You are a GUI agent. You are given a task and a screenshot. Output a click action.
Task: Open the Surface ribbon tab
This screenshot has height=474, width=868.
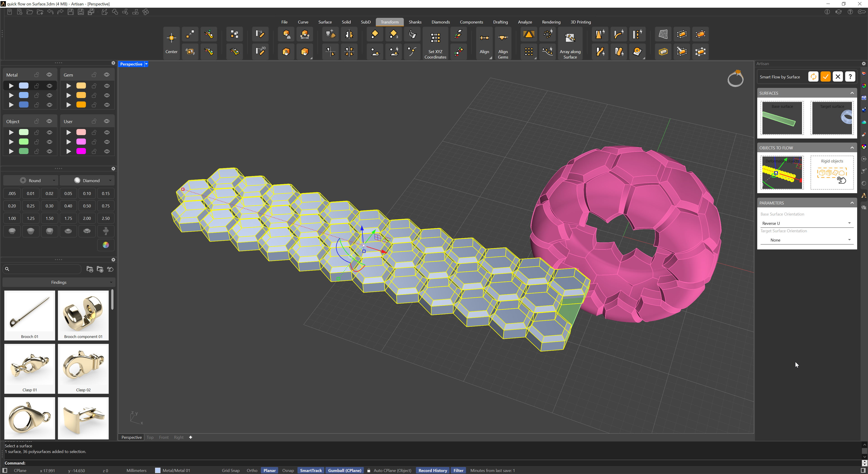[x=325, y=22]
